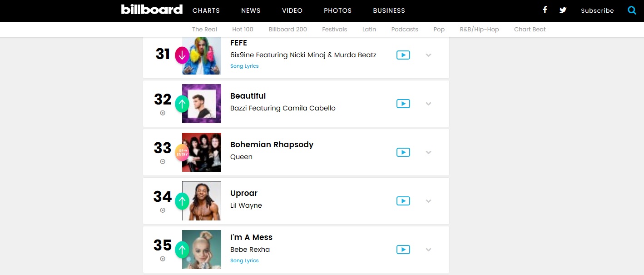Viewport: 644px width, 275px height.
Task: Open the Charts menu
Action: pos(206,10)
